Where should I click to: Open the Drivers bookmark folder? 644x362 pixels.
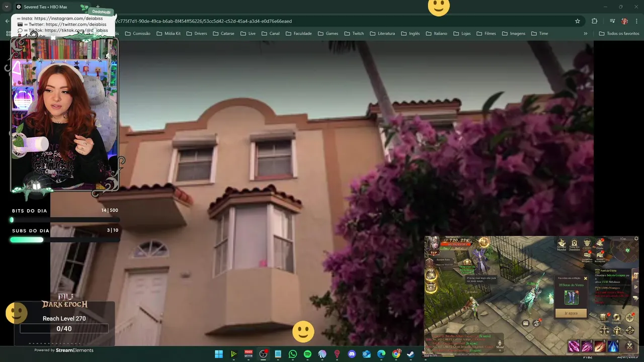197,34
